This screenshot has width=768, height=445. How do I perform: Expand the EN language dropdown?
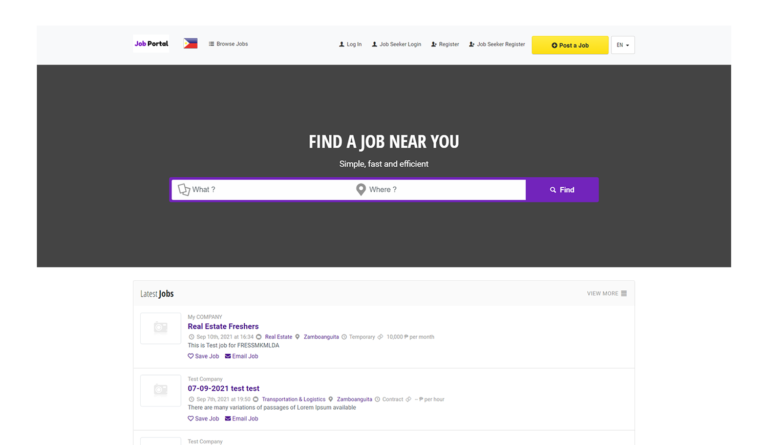[x=623, y=45]
